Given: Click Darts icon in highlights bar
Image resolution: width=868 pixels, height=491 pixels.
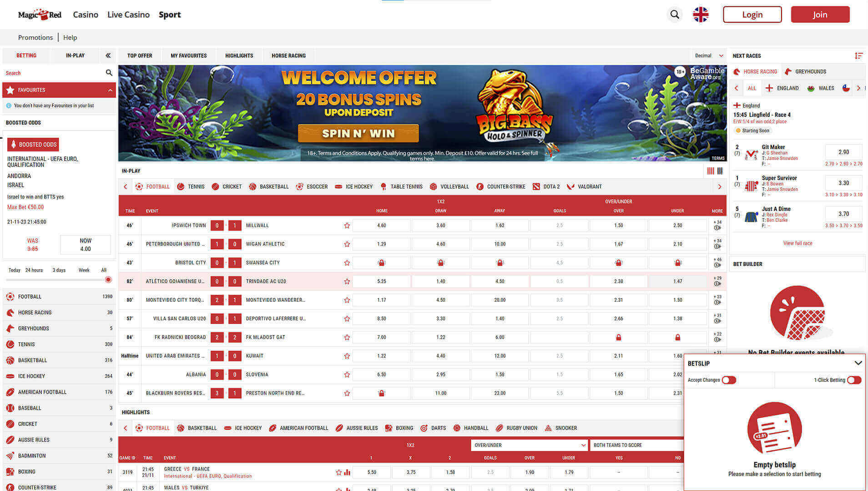Looking at the screenshot, I should 424,428.
